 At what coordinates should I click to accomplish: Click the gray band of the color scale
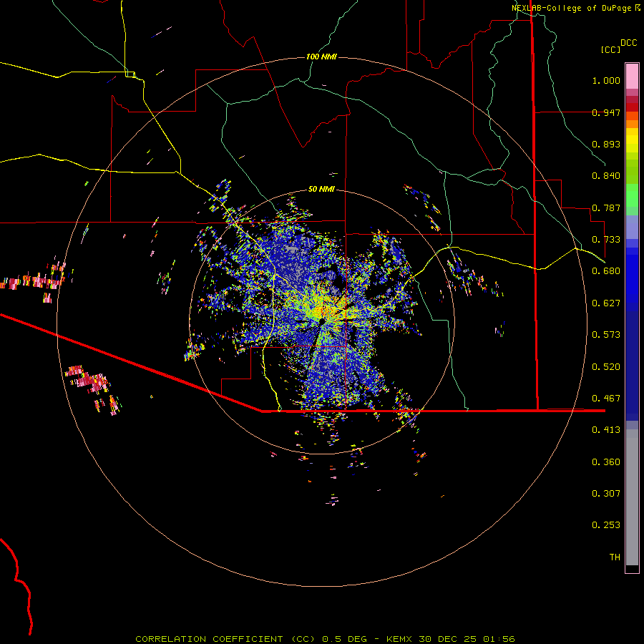pyautogui.click(x=632, y=497)
